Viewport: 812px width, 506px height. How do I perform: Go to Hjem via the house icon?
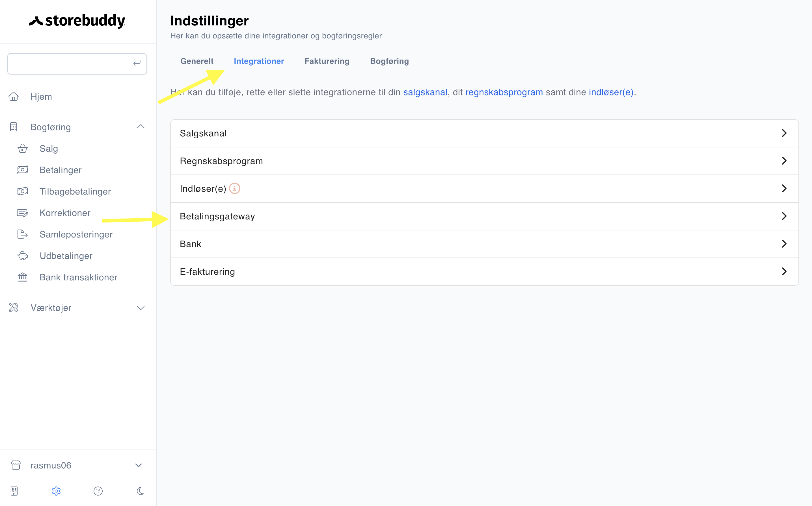(x=13, y=96)
